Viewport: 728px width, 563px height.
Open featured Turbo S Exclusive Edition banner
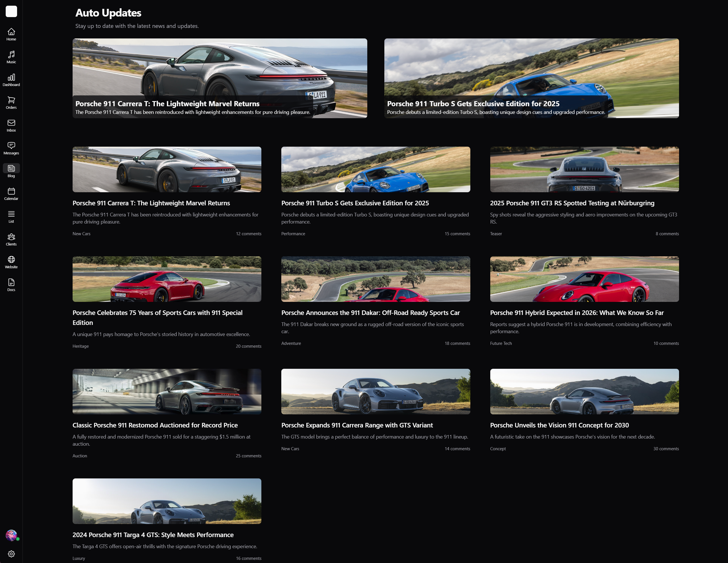531,78
